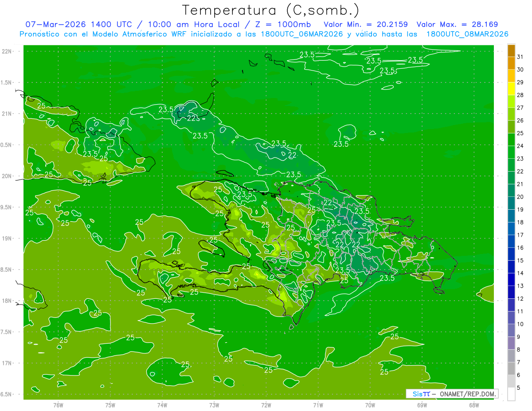The image size is (532, 411).
Task: Click the "19N" latitude axis label
Action: pyautogui.click(x=6, y=239)
